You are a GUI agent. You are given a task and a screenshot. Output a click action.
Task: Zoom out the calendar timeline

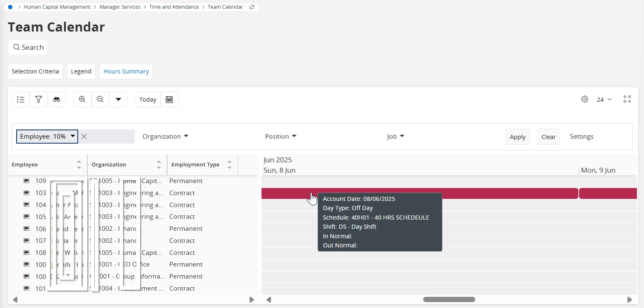click(x=100, y=99)
